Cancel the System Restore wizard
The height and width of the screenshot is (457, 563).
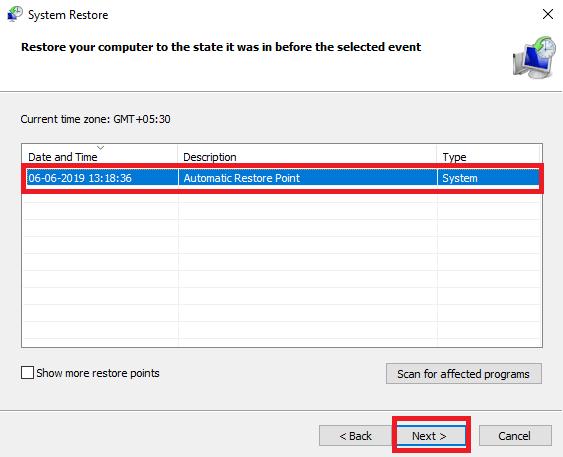(x=515, y=436)
